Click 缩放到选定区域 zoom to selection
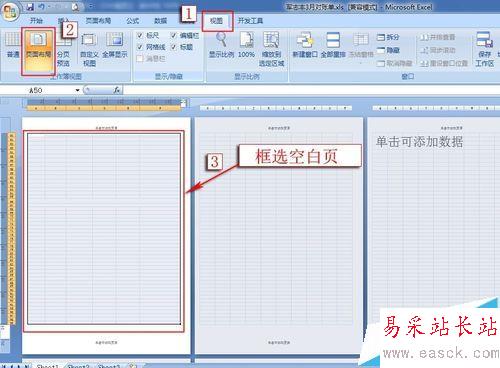The width and height of the screenshot is (500, 368). pos(271,49)
